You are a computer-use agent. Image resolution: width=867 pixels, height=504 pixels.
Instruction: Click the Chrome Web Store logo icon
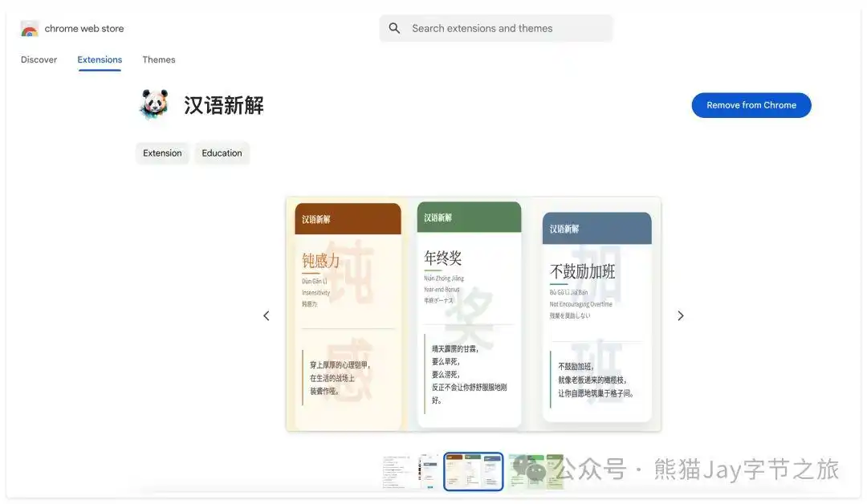click(29, 28)
